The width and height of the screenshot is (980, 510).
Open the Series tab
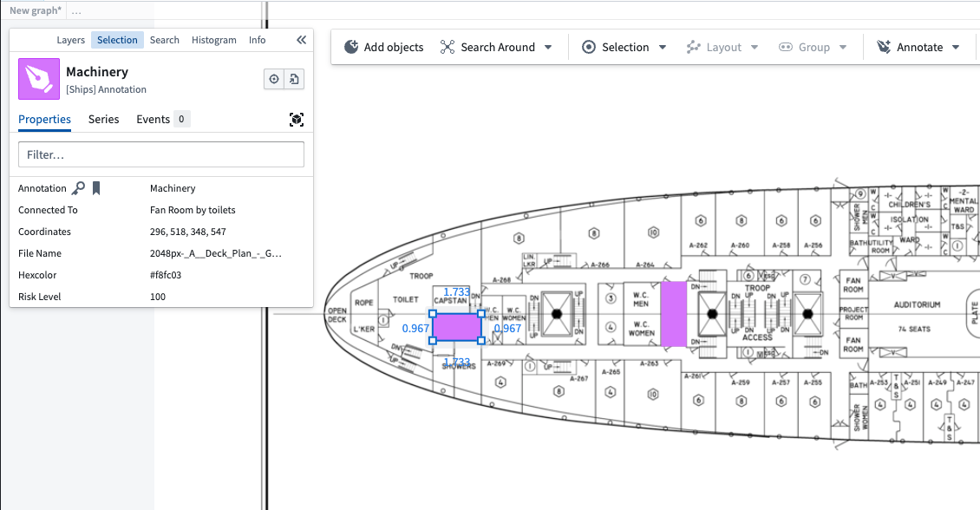103,120
